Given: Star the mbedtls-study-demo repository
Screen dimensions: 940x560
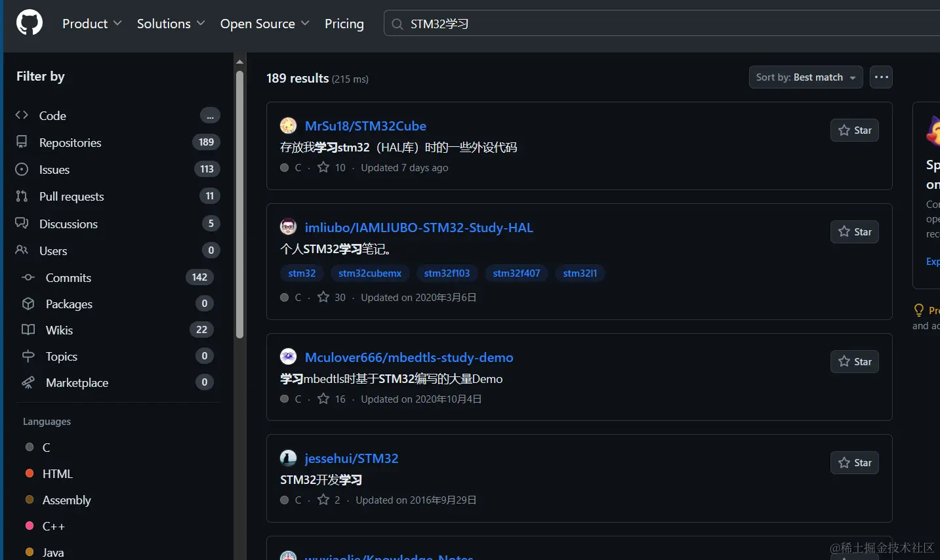Looking at the screenshot, I should [x=854, y=362].
